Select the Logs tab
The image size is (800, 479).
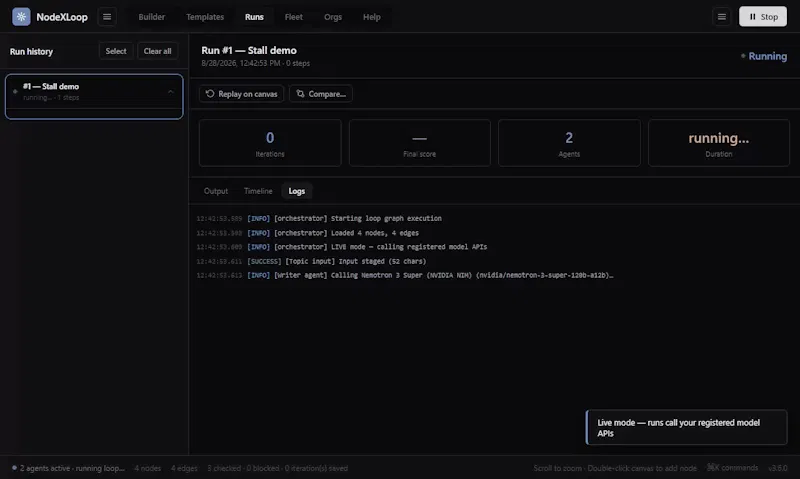click(296, 191)
